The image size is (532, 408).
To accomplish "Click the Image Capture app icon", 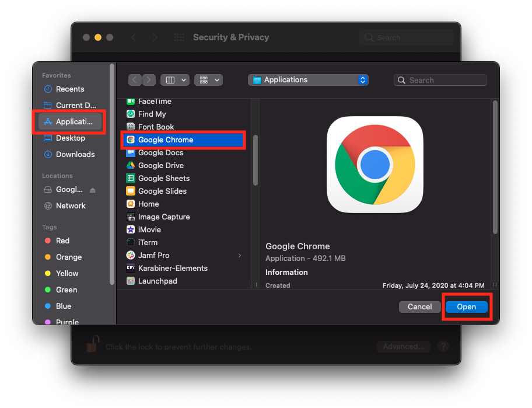I will [131, 217].
